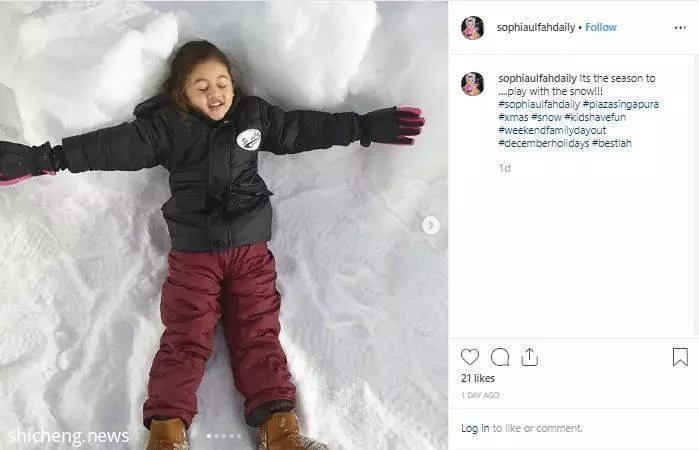Open the three-dot more options menu
Screen dimensions: 699x450
pyautogui.click(x=680, y=28)
